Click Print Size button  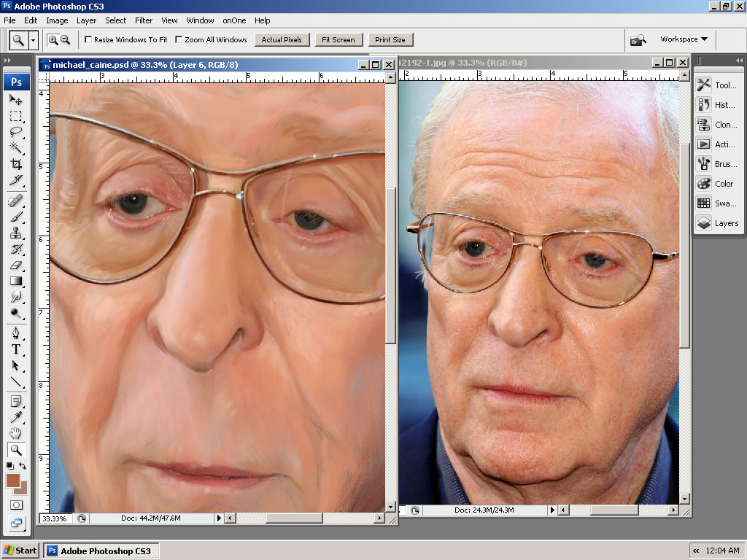coord(390,40)
